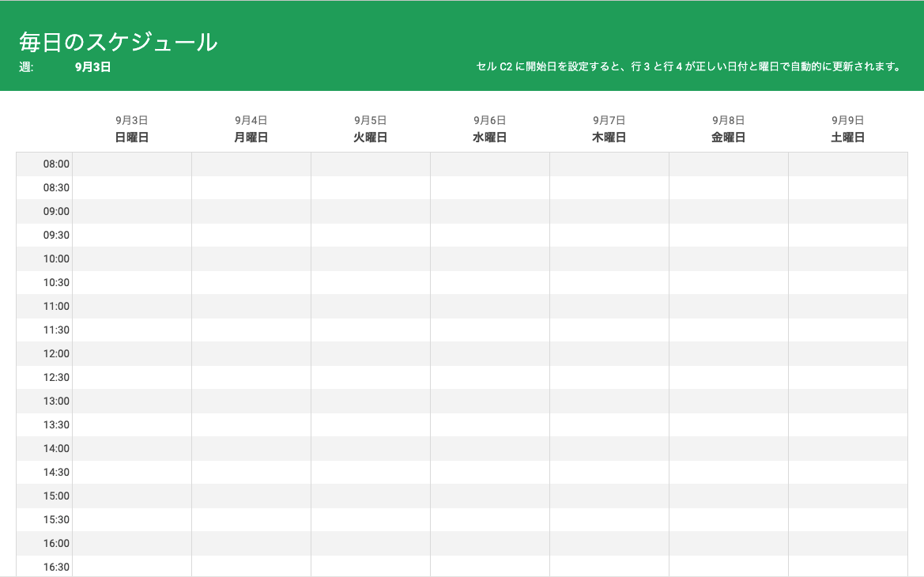The image size is (924, 577).
Task: Click the 金曜日 day header
Action: [x=729, y=138]
